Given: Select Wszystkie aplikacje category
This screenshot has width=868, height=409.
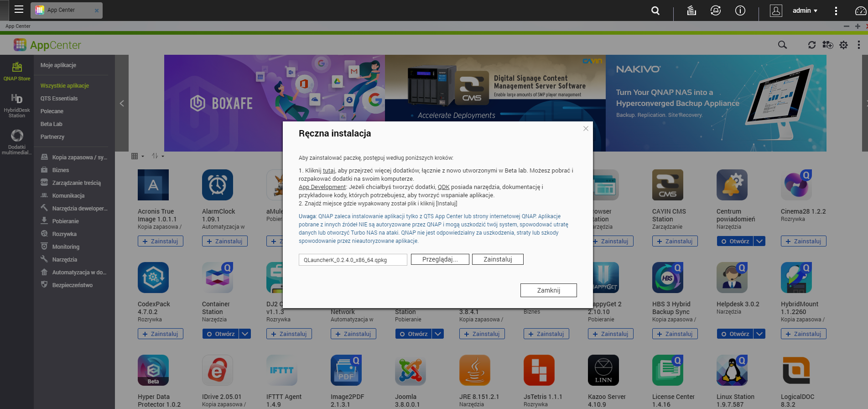Looking at the screenshot, I should [65, 86].
